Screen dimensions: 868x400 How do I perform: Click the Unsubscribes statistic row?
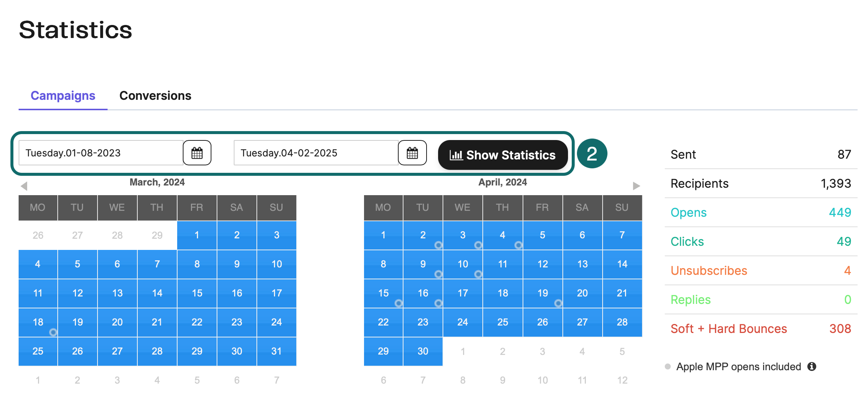tap(761, 270)
